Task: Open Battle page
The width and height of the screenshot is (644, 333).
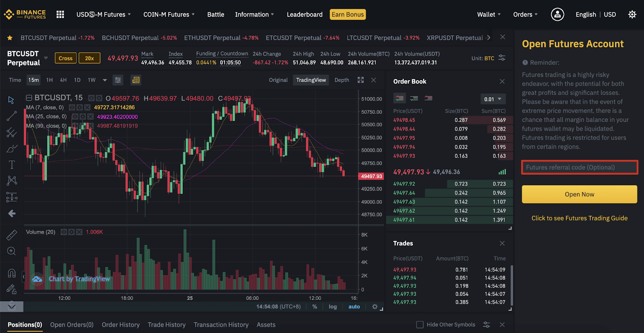Action: tap(216, 14)
